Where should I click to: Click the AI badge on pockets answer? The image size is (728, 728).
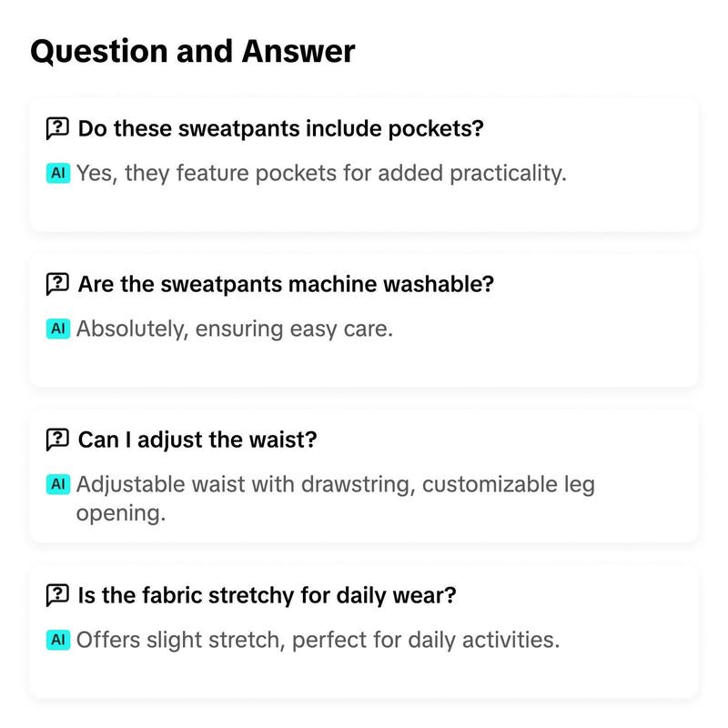(x=58, y=173)
